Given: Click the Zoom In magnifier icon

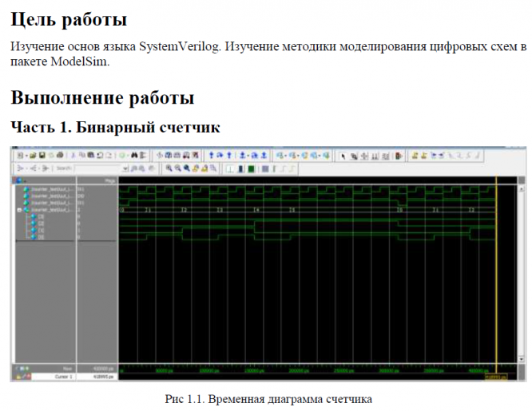Looking at the screenshot, I should click(x=169, y=168).
